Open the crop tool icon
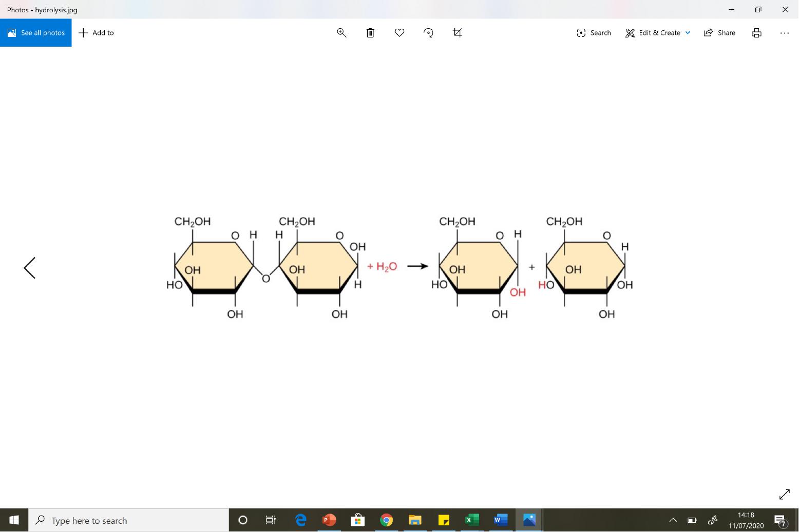Screen dimensions: 799x532 point(458,33)
